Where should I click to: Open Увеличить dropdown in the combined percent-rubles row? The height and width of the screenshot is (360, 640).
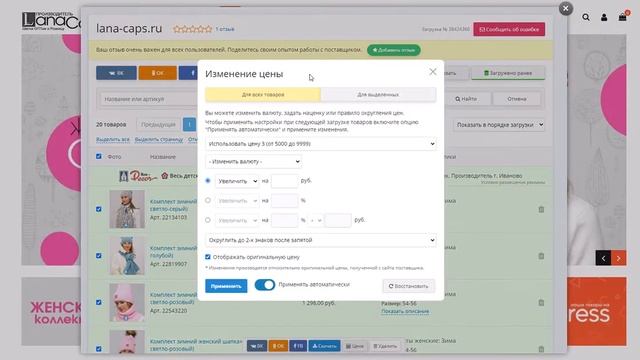click(x=237, y=220)
